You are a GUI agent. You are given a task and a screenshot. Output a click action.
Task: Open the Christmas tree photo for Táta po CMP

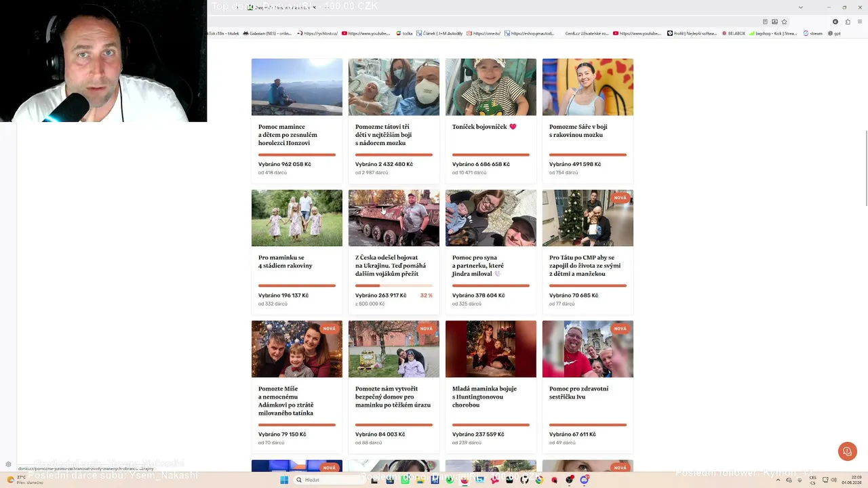coord(588,218)
